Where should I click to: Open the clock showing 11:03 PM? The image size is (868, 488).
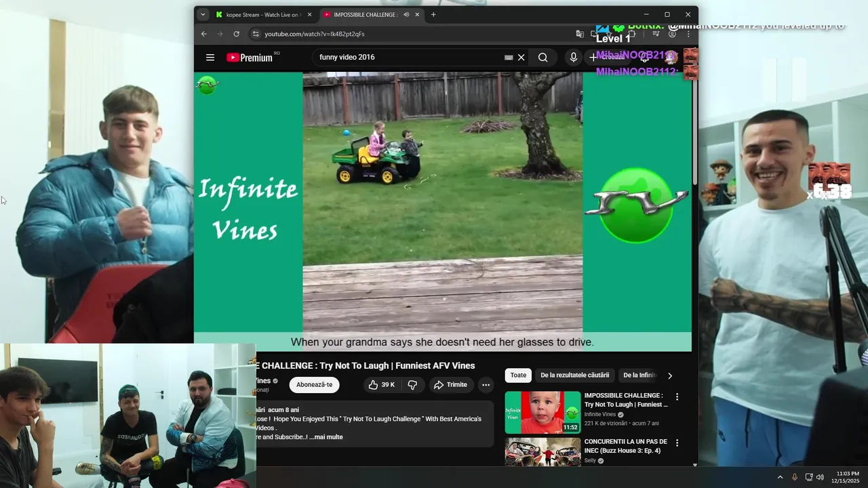(845, 477)
